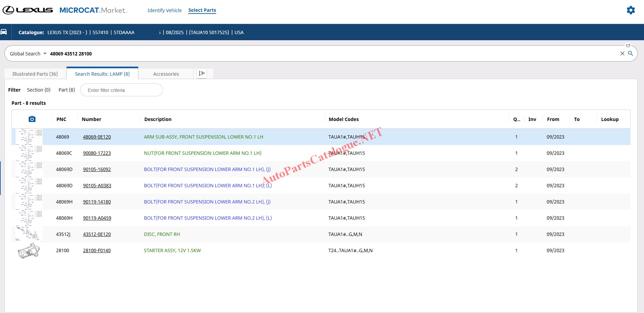
Task: Click the Lexus logo
Action: (28, 10)
